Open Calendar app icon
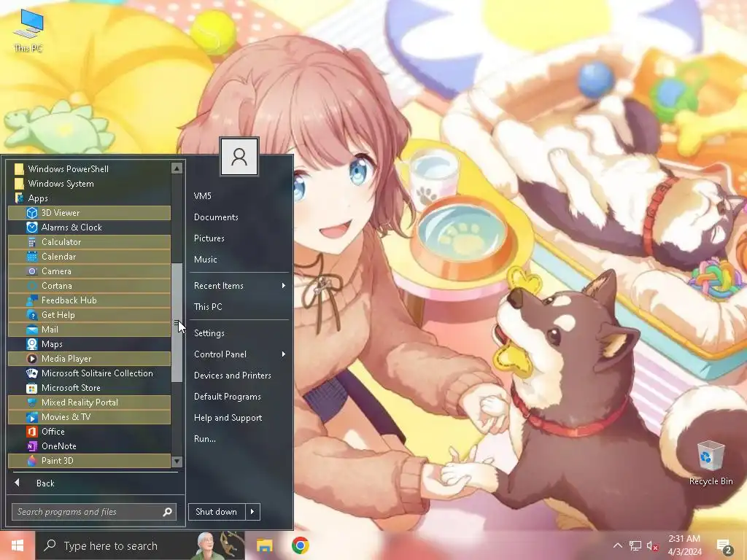 (32, 257)
